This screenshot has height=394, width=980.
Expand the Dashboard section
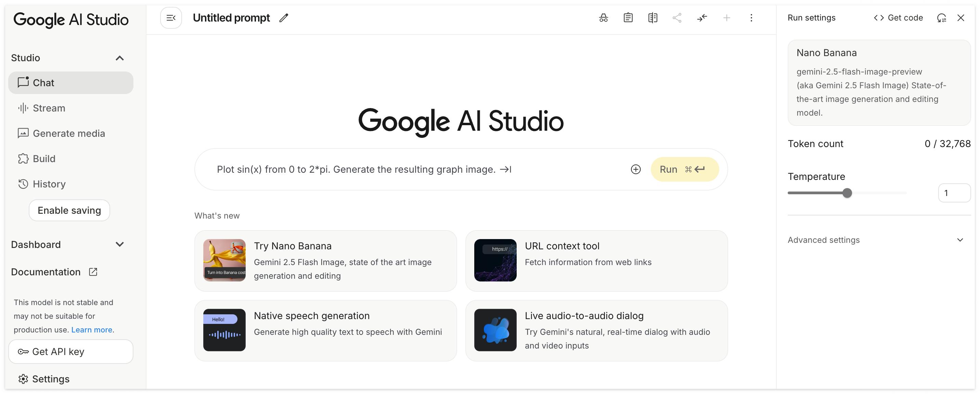tap(119, 245)
